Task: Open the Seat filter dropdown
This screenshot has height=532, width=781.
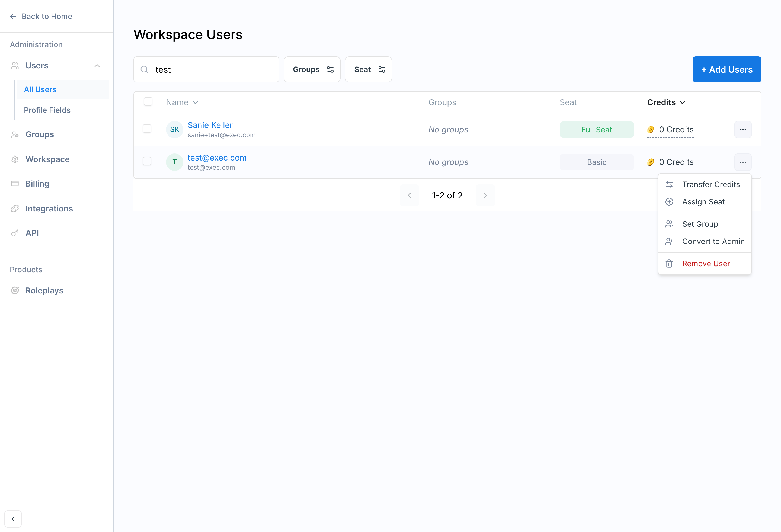Action: click(x=368, y=70)
